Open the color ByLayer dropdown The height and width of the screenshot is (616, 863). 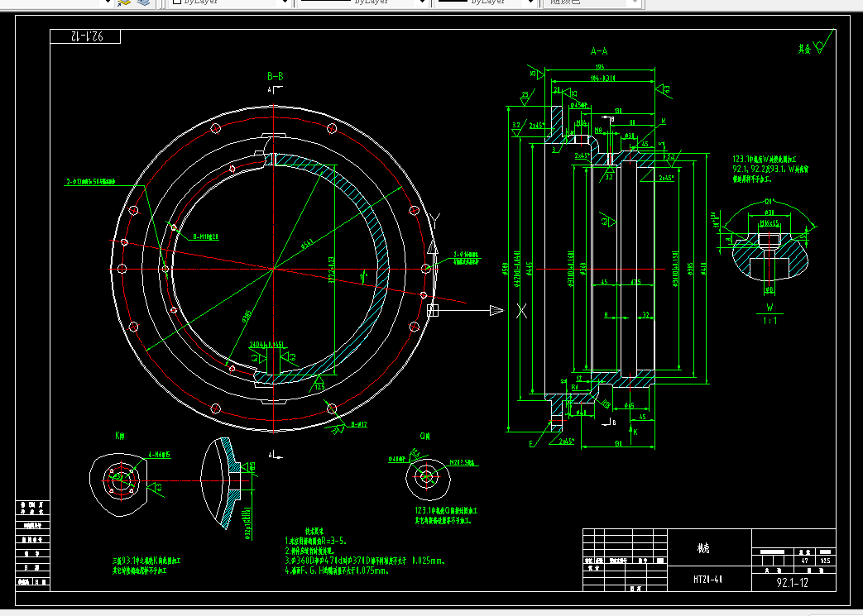[x=229, y=2]
